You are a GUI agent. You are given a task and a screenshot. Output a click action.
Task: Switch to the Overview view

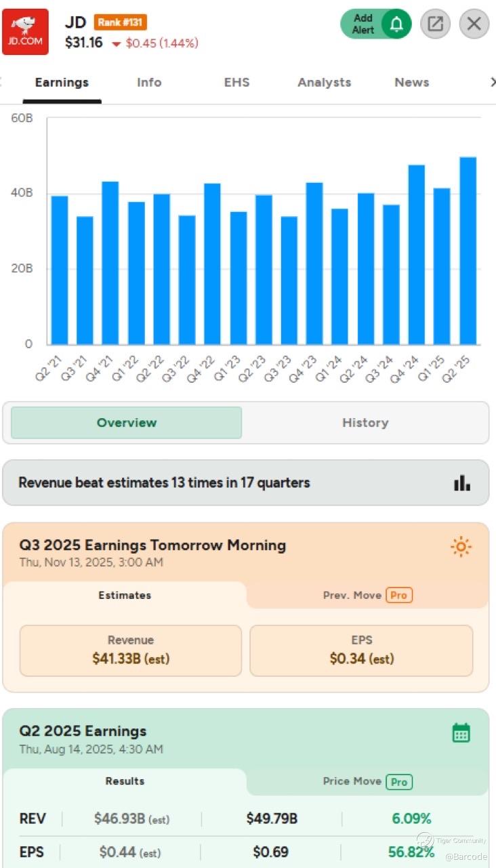(x=127, y=423)
